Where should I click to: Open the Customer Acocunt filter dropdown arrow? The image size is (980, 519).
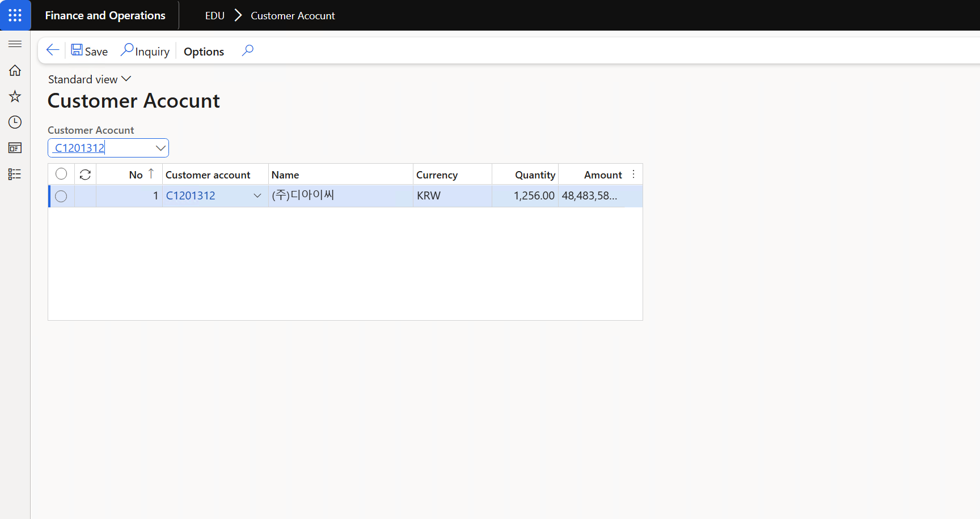(161, 148)
